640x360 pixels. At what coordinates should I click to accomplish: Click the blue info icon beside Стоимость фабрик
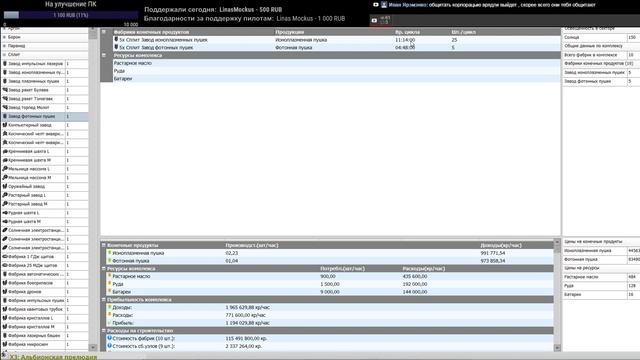[x=109, y=338]
